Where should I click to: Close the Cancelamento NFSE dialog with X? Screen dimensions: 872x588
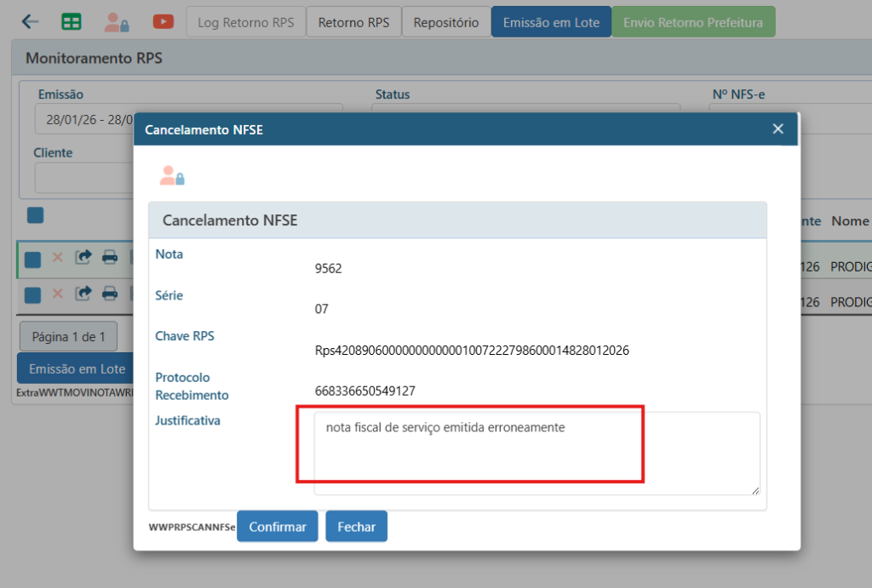click(x=777, y=128)
